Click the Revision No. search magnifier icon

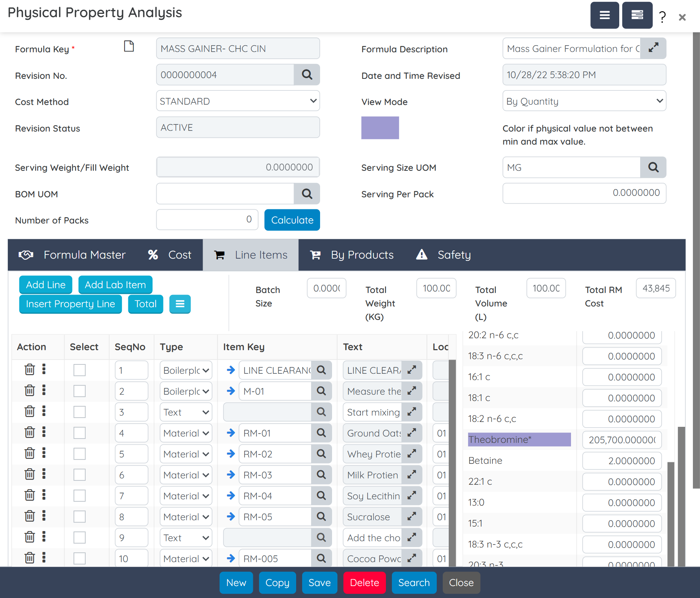click(307, 75)
